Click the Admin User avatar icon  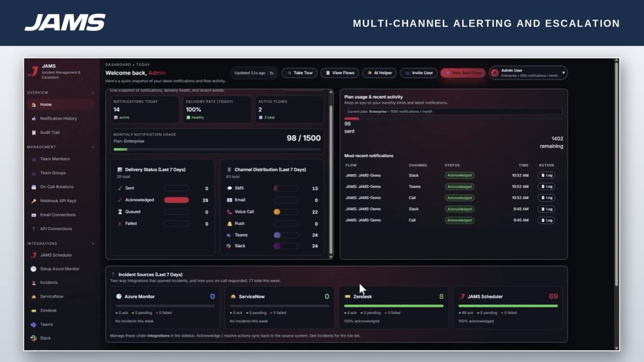(x=495, y=73)
